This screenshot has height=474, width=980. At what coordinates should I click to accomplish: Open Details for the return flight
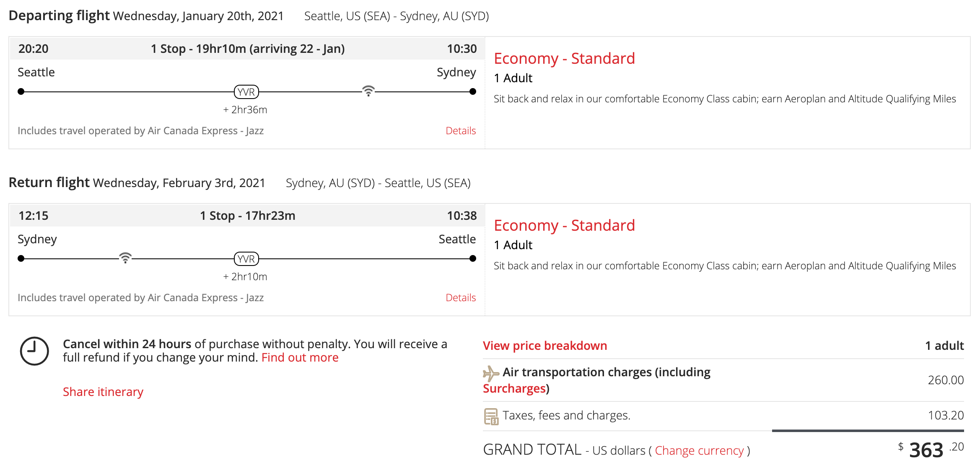(460, 298)
